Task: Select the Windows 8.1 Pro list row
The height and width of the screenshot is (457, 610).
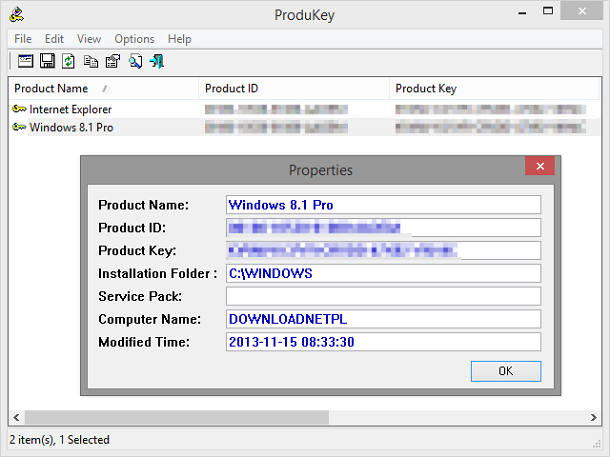Action: click(x=304, y=127)
